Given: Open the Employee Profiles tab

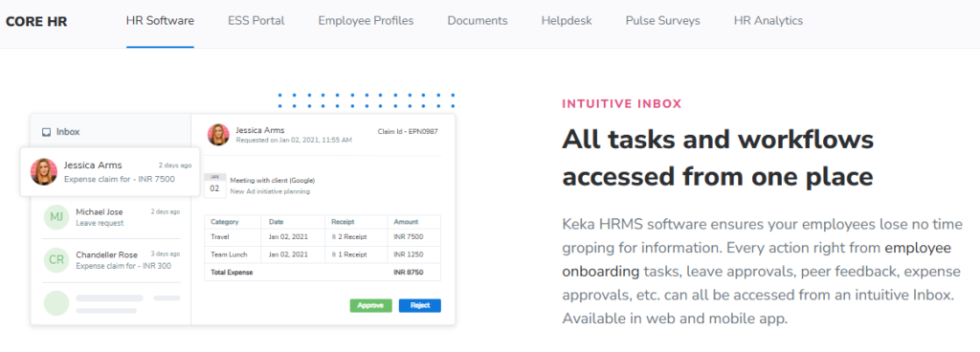Looking at the screenshot, I should coord(366,21).
